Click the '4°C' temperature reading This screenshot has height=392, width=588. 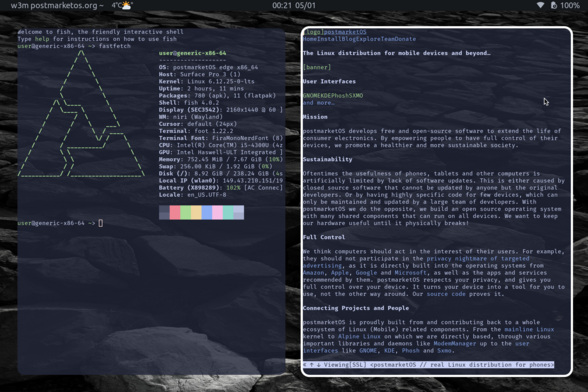[x=117, y=5]
